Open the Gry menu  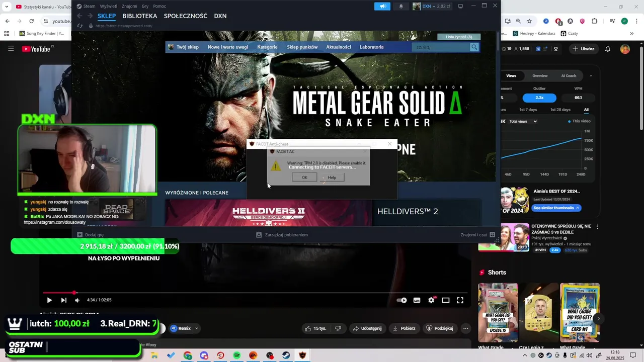coord(145,6)
